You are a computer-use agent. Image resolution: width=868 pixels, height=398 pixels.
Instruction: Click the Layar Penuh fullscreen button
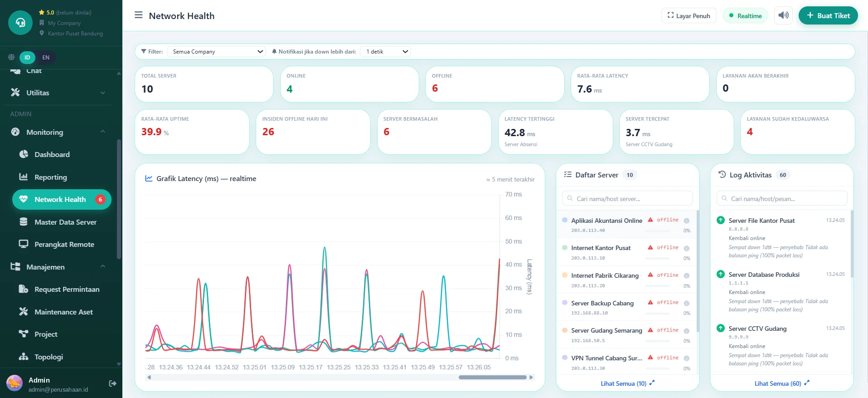689,15
